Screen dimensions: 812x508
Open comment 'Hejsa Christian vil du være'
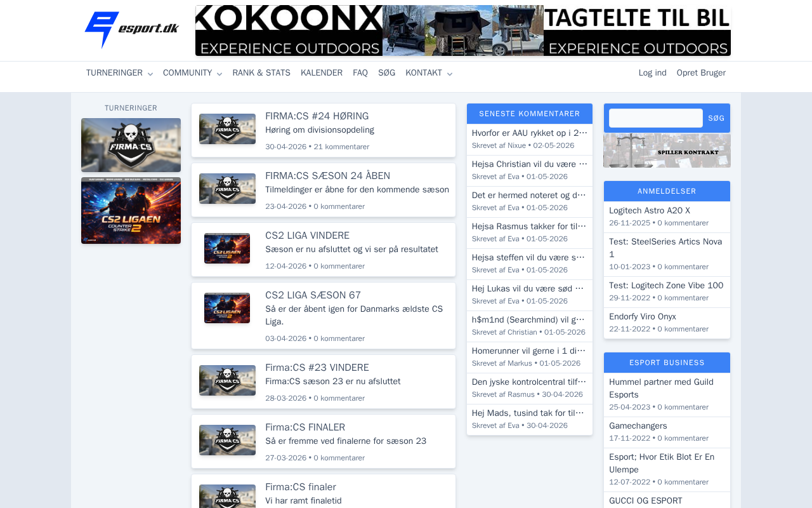530,164
